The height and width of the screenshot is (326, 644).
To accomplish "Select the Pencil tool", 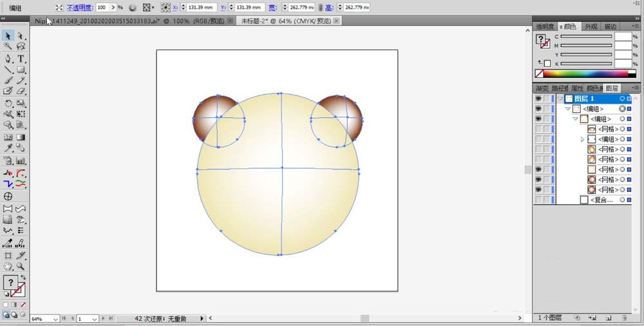I will coord(21,80).
